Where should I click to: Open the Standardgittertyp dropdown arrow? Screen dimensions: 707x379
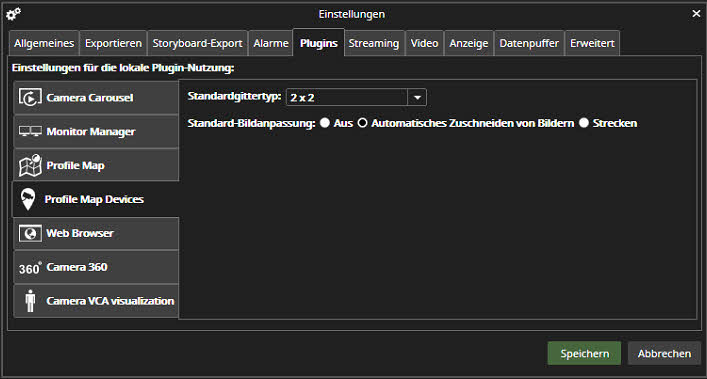click(417, 97)
